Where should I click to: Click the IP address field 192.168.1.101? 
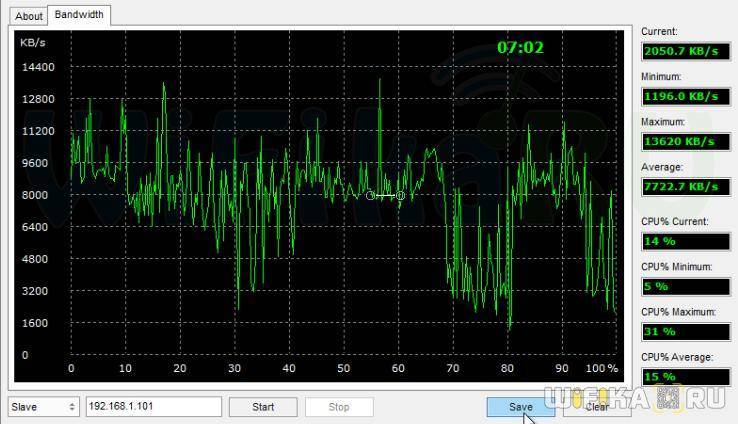click(153, 407)
